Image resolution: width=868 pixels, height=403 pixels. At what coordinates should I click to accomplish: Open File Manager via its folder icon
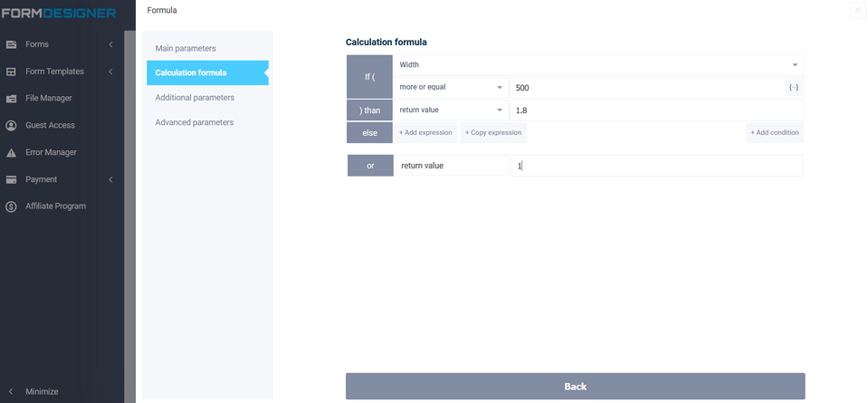pyautogui.click(x=12, y=99)
